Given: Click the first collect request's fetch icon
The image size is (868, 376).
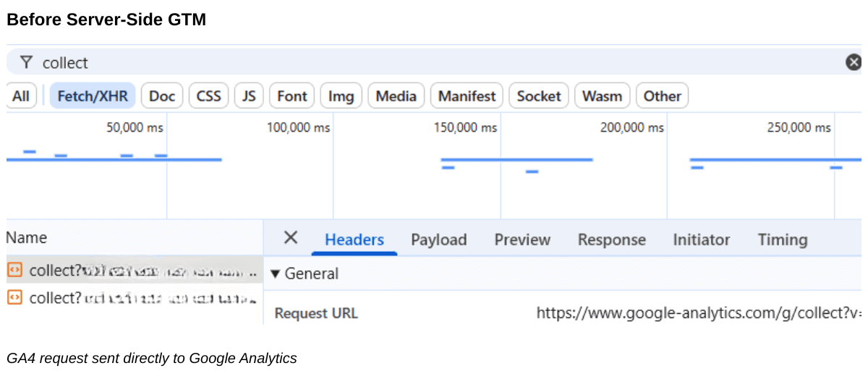Looking at the screenshot, I should click(15, 270).
